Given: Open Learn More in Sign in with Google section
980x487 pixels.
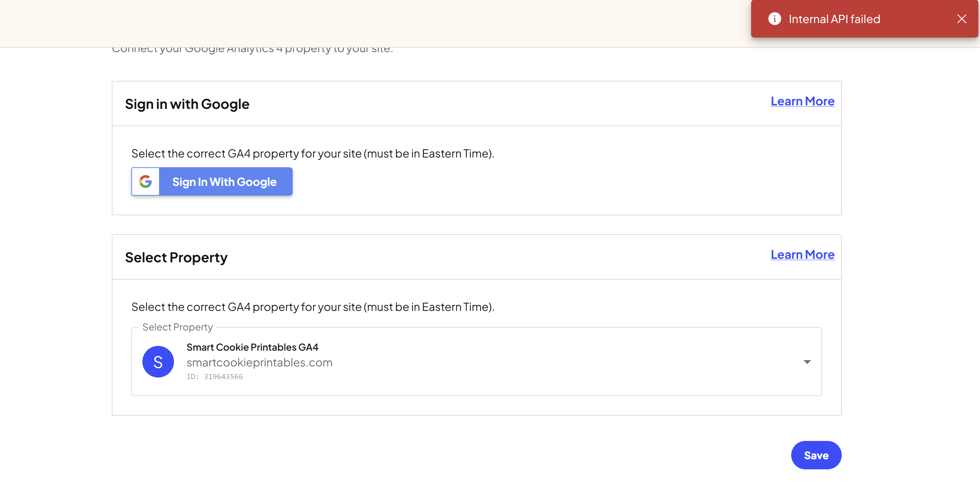Looking at the screenshot, I should (x=802, y=101).
